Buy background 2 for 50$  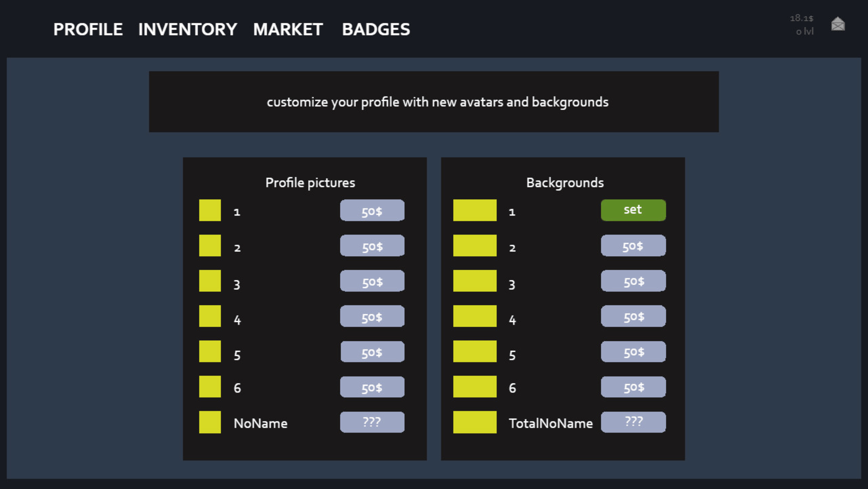coord(633,246)
